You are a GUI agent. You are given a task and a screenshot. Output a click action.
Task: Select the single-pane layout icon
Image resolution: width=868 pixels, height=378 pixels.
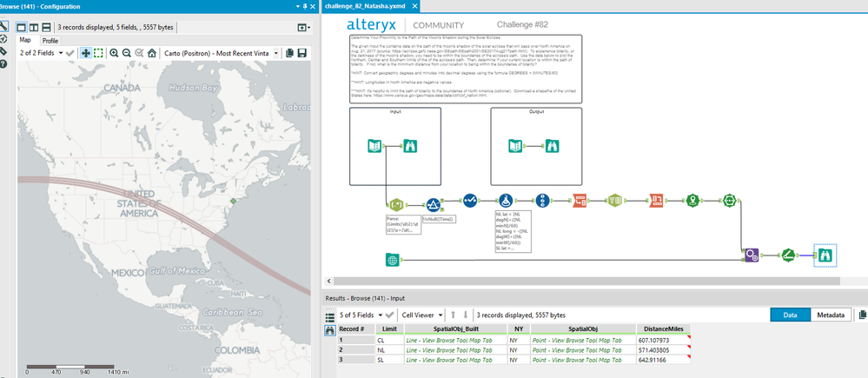point(22,27)
